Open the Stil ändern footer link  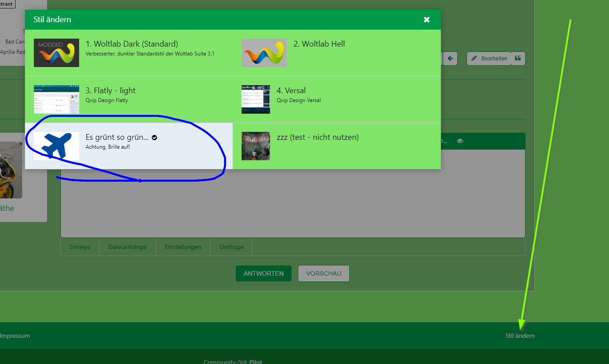tap(520, 336)
